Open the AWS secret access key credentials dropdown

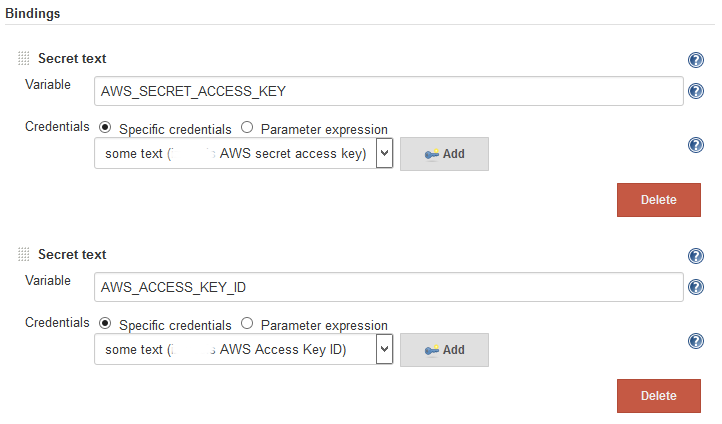point(244,153)
